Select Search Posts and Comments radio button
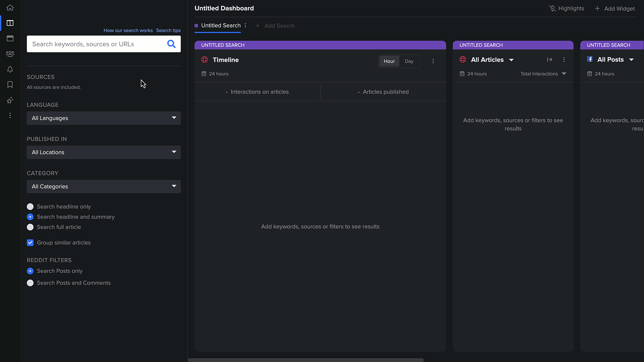 pyautogui.click(x=30, y=283)
